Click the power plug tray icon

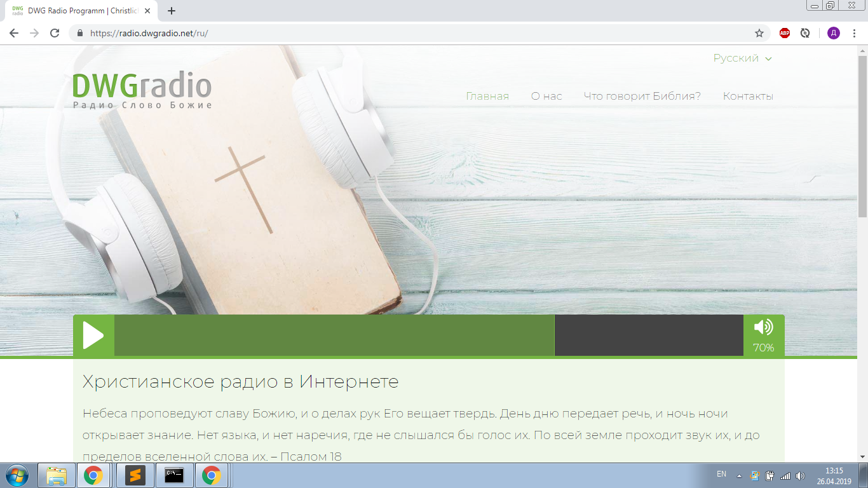coord(770,475)
